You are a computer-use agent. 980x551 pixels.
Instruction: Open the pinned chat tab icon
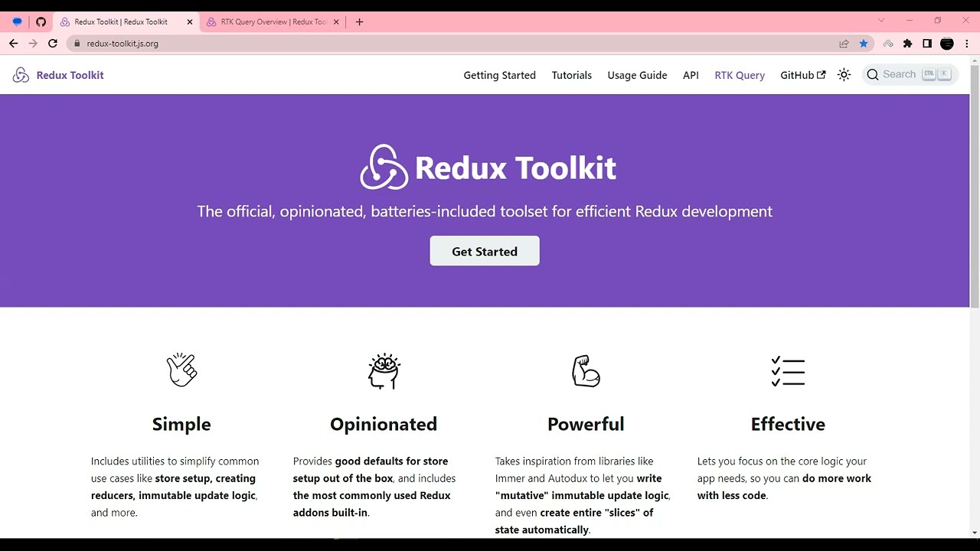click(x=18, y=22)
